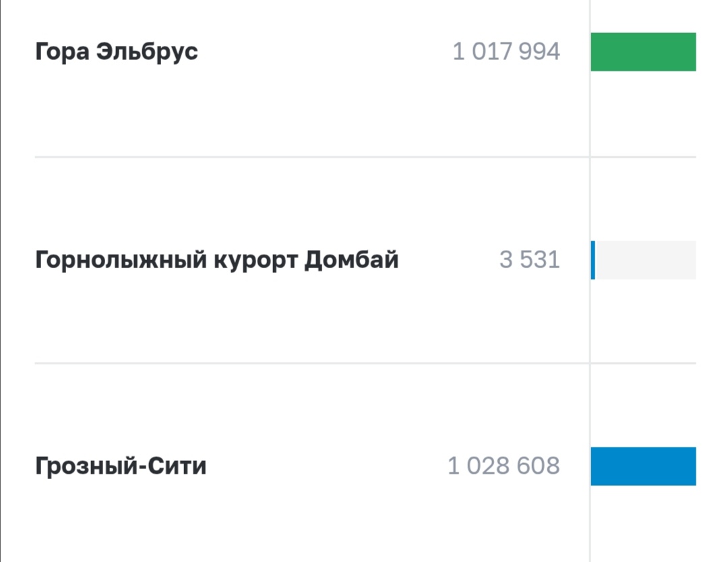Click the 3 531 vote count
This screenshot has height=562, width=728.
pyautogui.click(x=530, y=260)
